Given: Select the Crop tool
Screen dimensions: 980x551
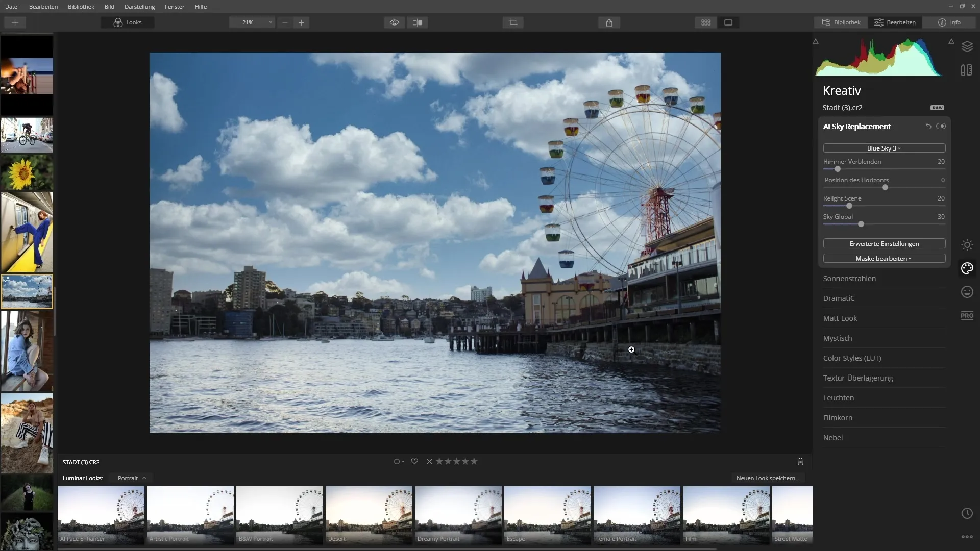Looking at the screenshot, I should pos(513,22).
